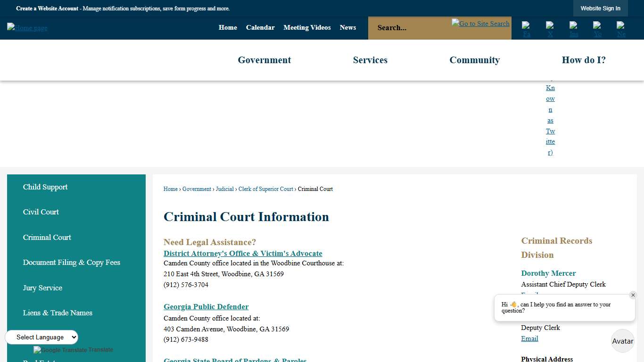
Task: Click the Home page logo
Action: [x=27, y=28]
